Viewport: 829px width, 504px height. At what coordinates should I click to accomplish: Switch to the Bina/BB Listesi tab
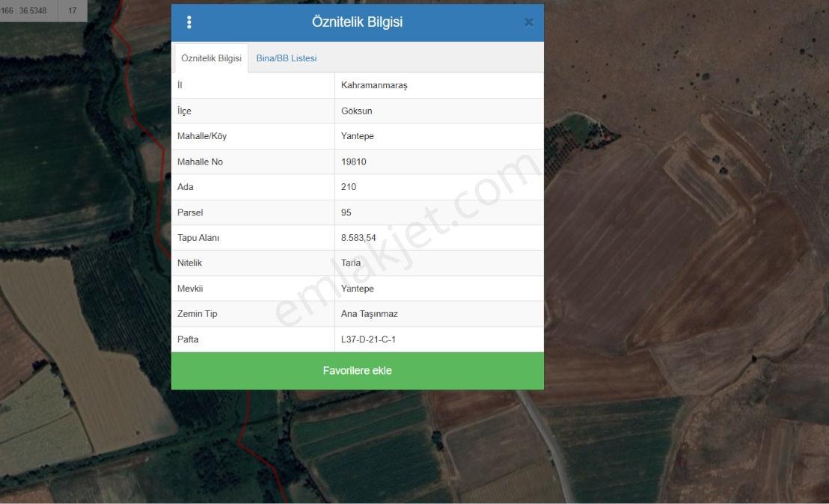point(287,58)
